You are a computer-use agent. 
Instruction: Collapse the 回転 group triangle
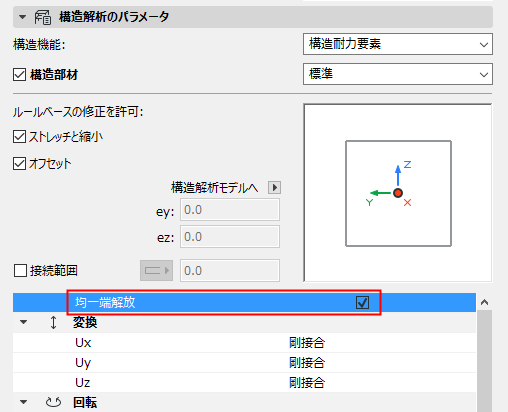point(23,402)
